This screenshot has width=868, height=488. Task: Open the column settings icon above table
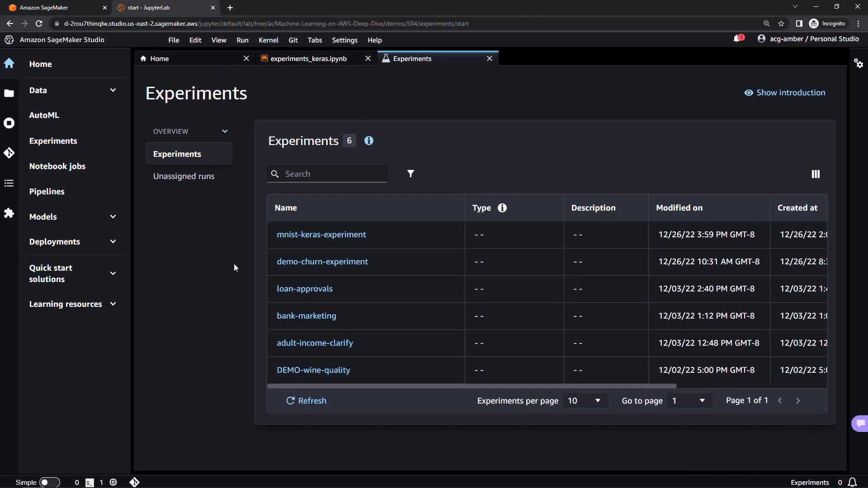(816, 174)
